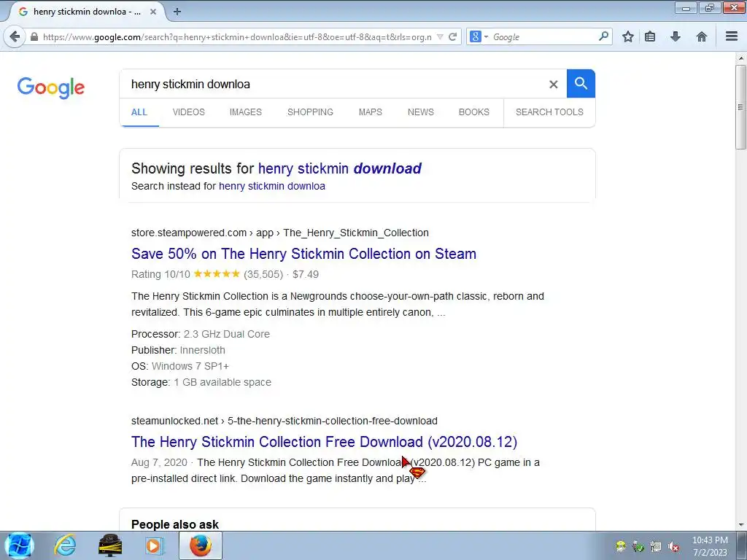The width and height of the screenshot is (747, 560).
Task: Click the blue Google search button
Action: (x=581, y=84)
